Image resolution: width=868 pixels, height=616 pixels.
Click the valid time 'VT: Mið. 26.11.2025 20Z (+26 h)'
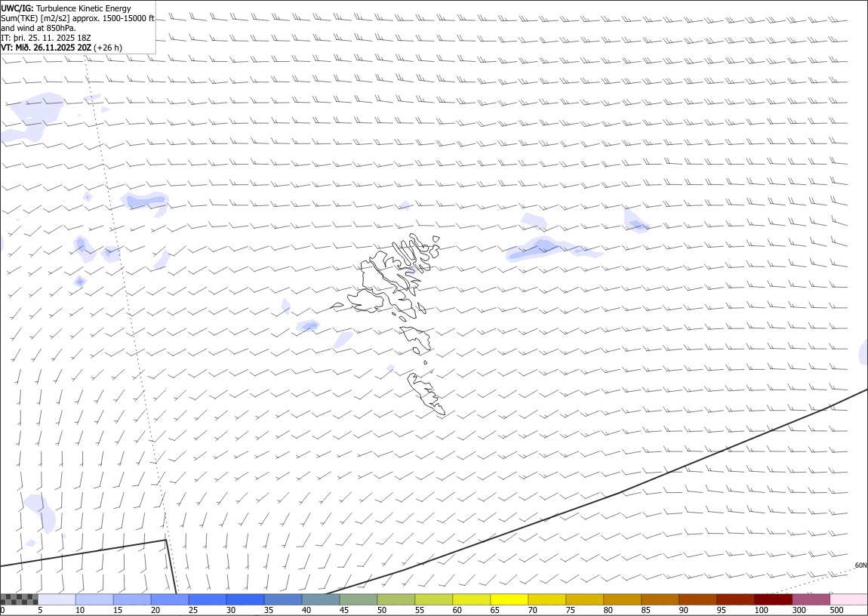click(x=61, y=48)
